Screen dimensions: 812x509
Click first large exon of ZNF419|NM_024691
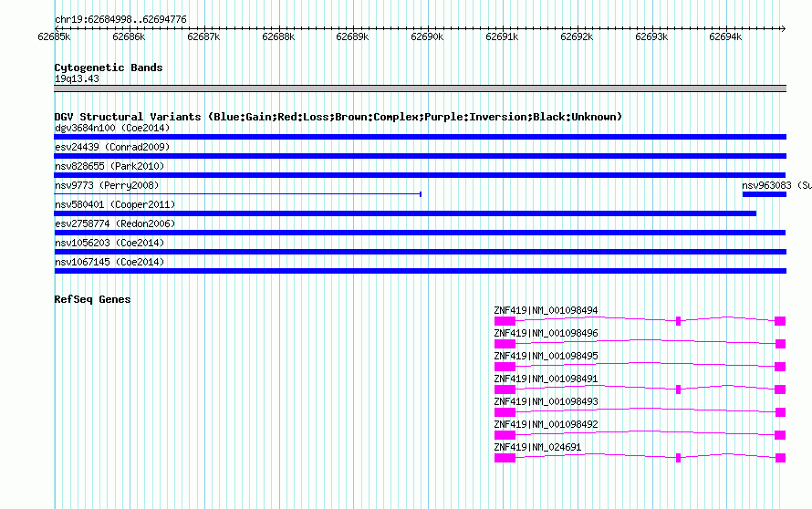(505, 458)
